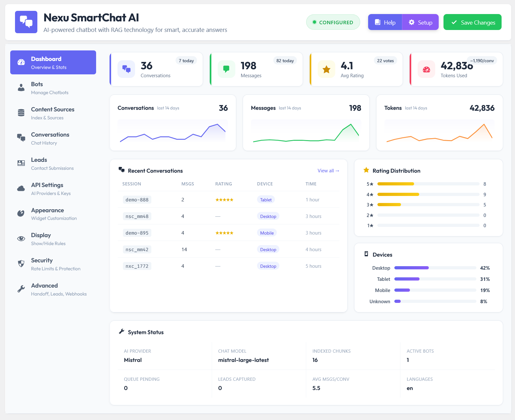
Task: Click the Security shield icon
Action: (x=21, y=264)
